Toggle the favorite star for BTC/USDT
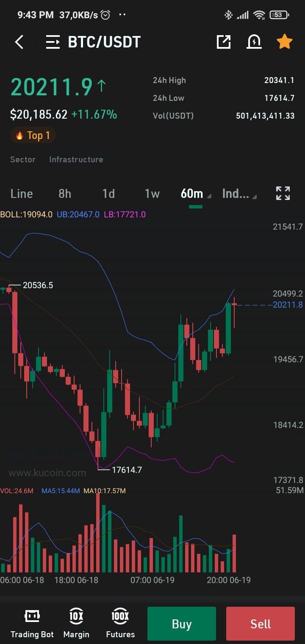This screenshot has width=305, height=644. [285, 42]
